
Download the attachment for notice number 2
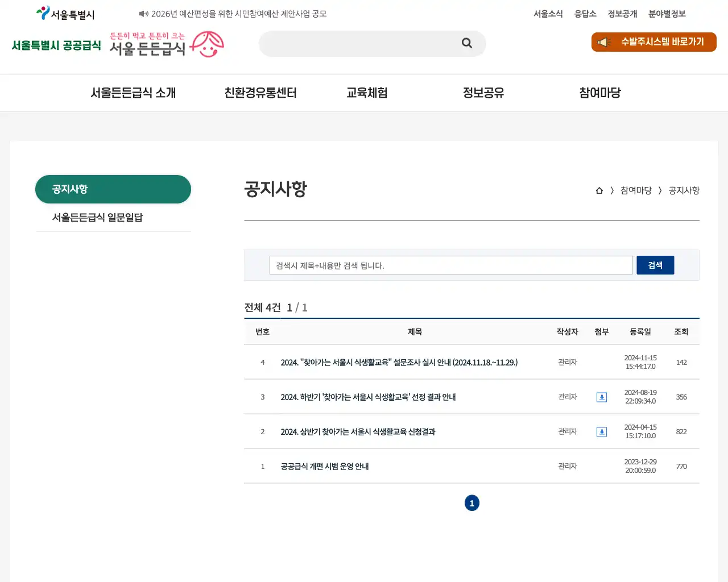click(601, 432)
